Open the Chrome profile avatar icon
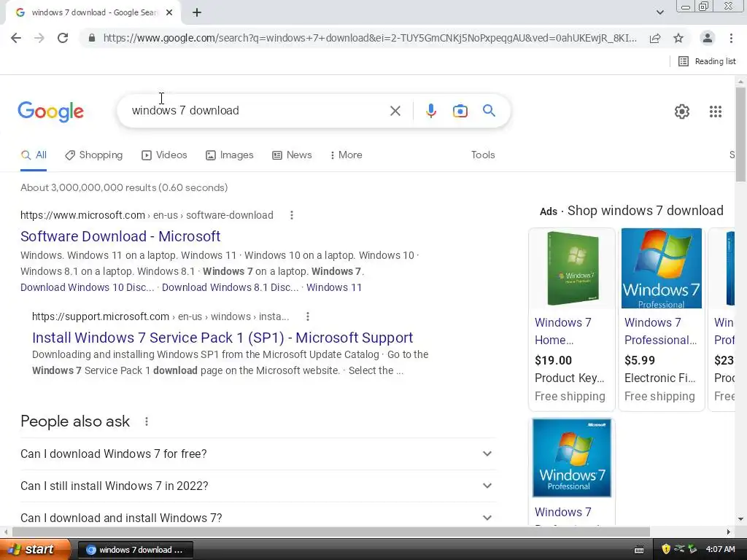Viewport: 747px width, 560px height. [708, 38]
